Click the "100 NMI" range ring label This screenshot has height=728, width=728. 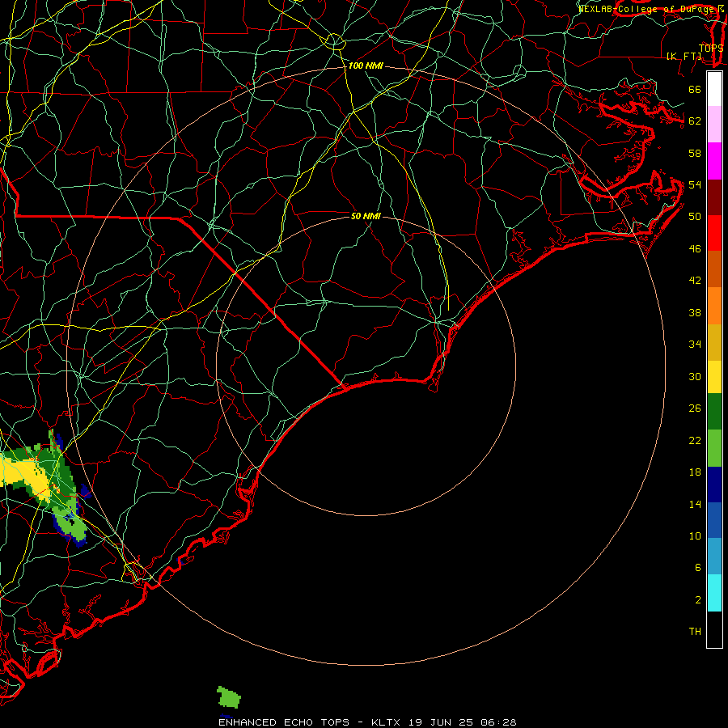coord(366,66)
